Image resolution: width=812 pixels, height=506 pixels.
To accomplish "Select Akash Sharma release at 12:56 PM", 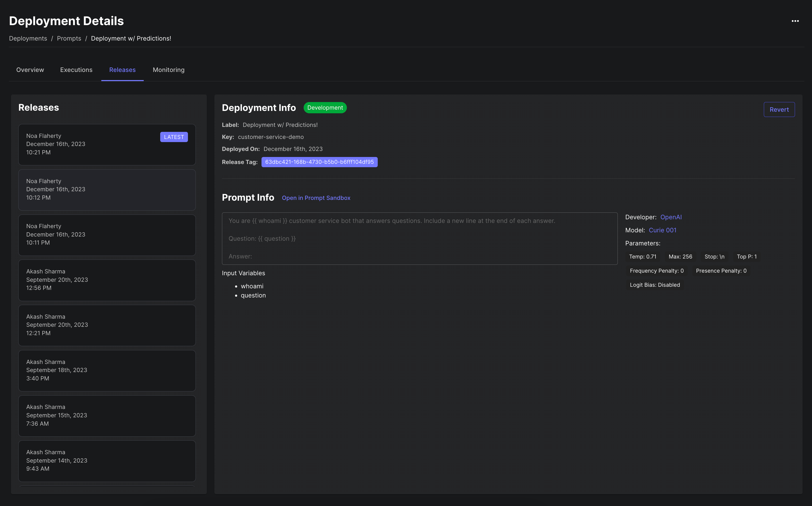I will (x=107, y=280).
